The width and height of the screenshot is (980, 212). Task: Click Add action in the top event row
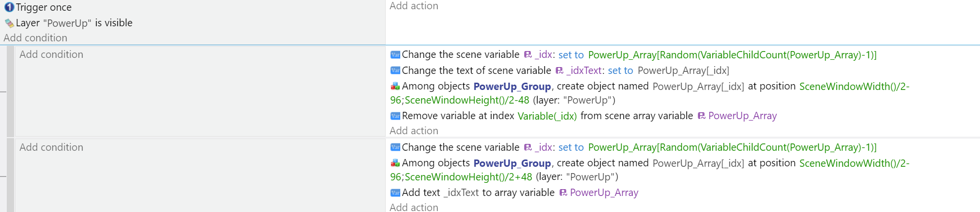414,6
